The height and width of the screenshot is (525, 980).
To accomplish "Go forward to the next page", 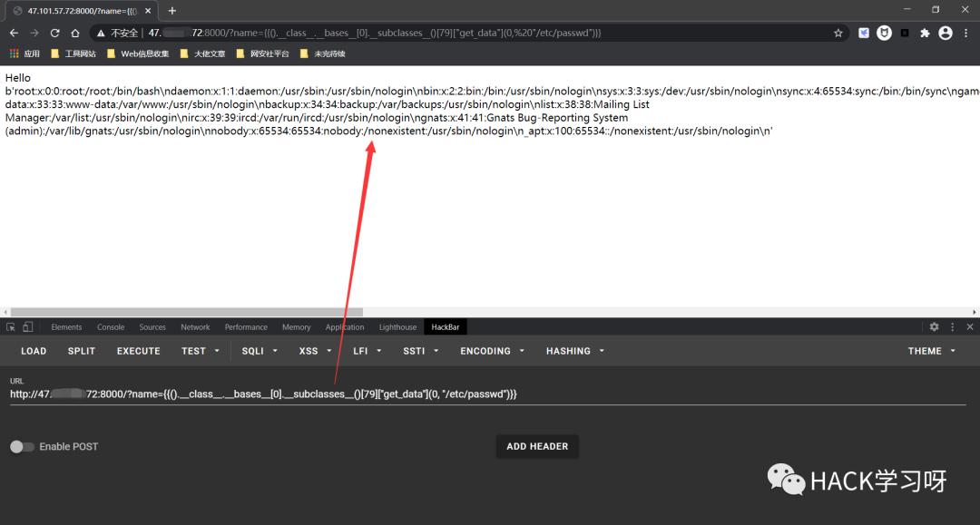I will (x=34, y=33).
